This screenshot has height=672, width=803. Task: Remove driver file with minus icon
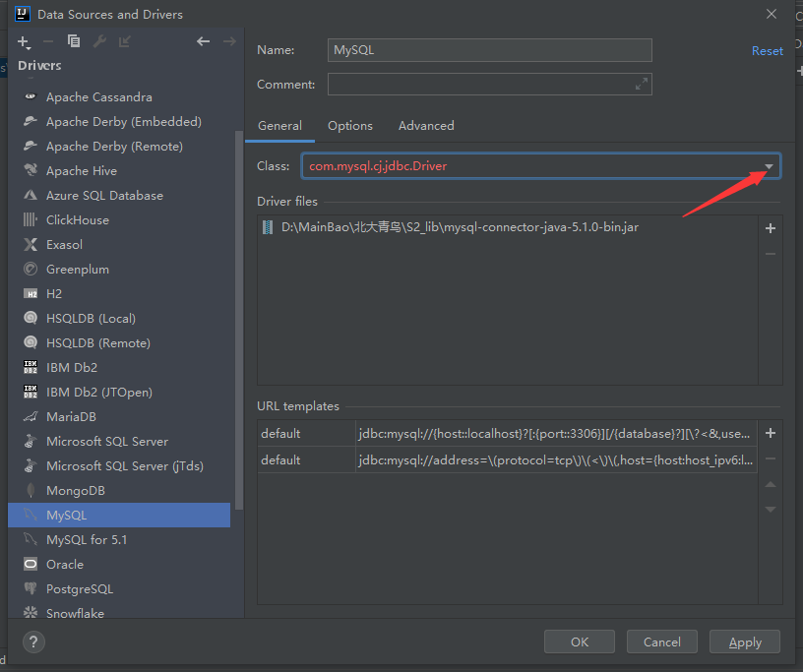(771, 254)
